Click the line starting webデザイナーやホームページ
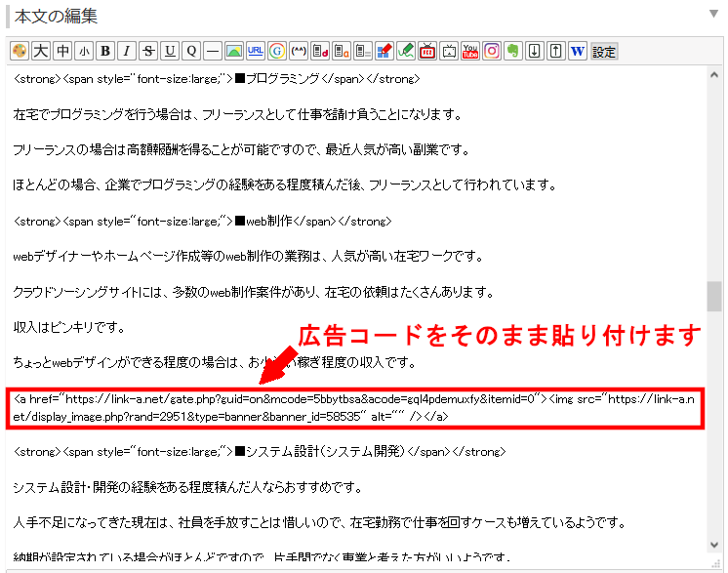The image size is (728, 573). point(249,257)
